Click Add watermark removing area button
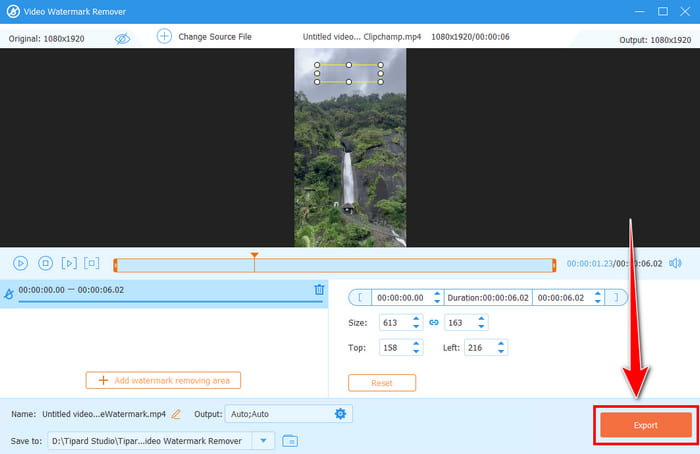This screenshot has width=700, height=454. click(x=164, y=380)
